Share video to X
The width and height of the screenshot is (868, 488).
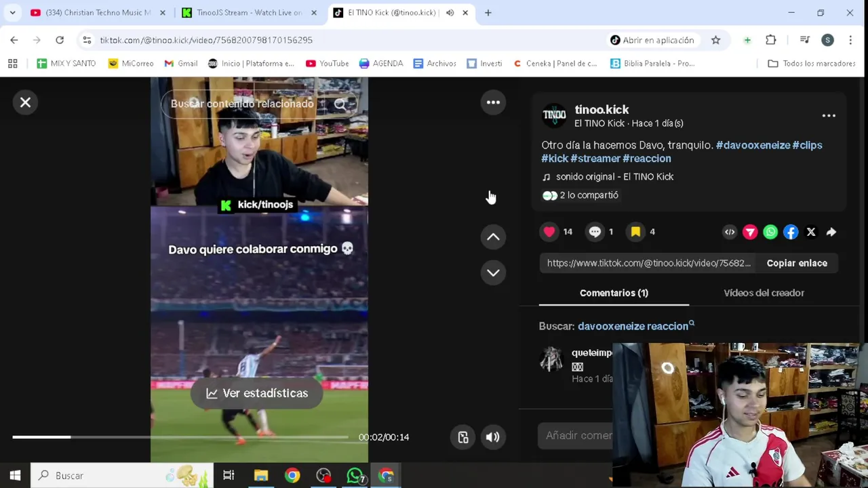coord(811,232)
